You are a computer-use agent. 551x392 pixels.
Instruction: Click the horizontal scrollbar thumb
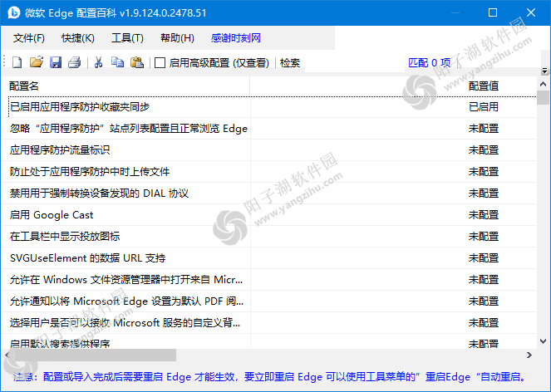point(95,355)
